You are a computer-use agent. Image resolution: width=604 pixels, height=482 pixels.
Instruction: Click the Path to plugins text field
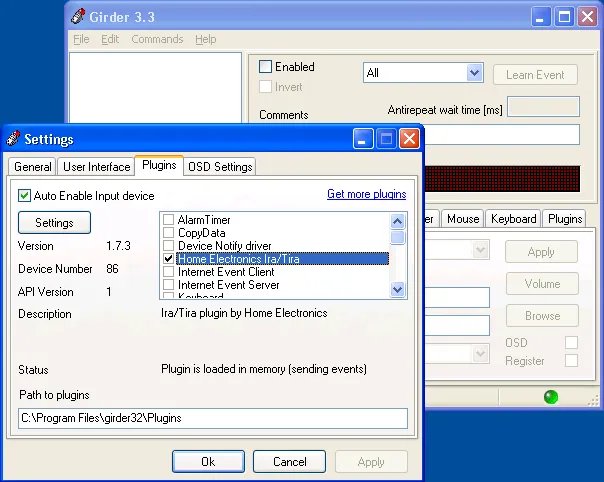click(213, 418)
